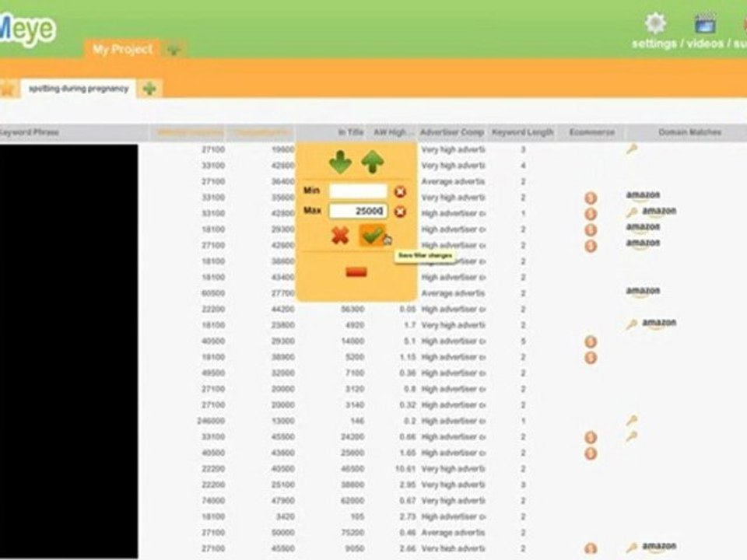
Task: Click into the Min filter input field
Action: point(358,191)
